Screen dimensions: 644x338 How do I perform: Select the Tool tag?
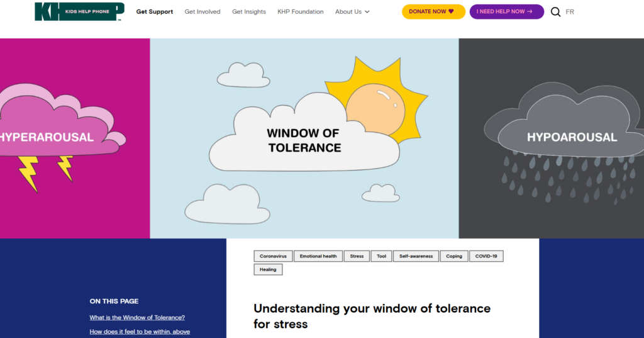381,256
